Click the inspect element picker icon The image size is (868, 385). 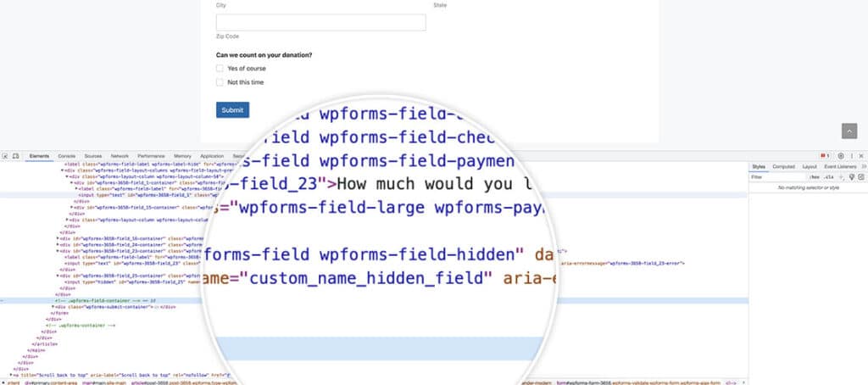tap(5, 156)
